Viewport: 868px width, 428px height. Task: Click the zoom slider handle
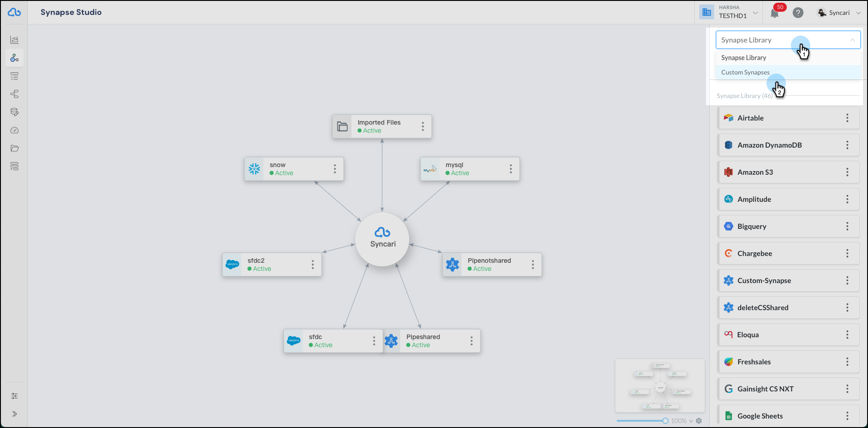(665, 421)
